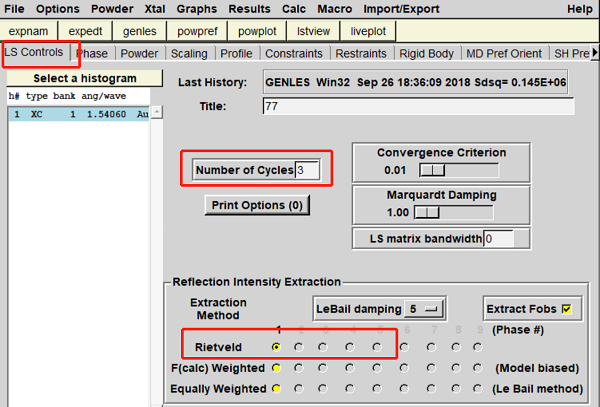Viewport: 600px width, 407px height.
Task: Open the LeBail damping dropdown
Action: coord(425,309)
